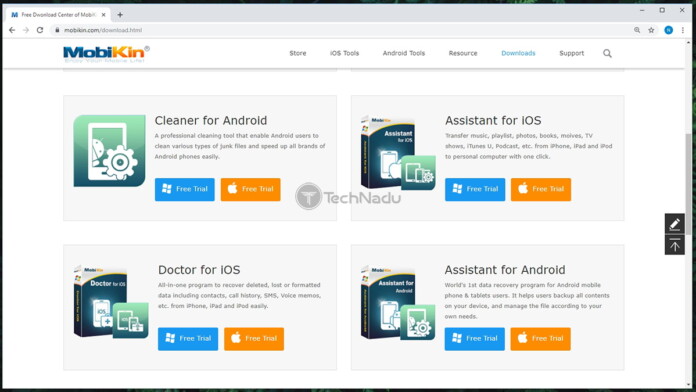The image size is (696, 392).
Task: Open the Chrome profile avatar
Action: click(x=668, y=30)
